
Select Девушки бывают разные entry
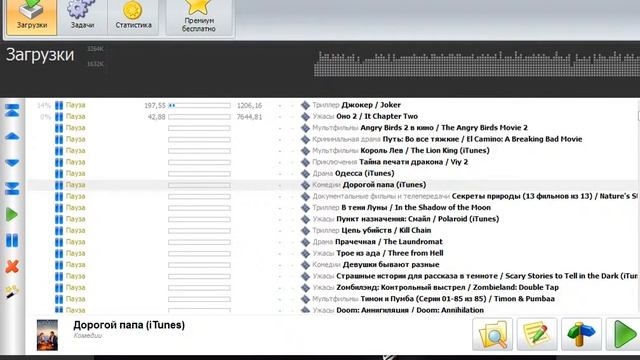tap(391, 265)
